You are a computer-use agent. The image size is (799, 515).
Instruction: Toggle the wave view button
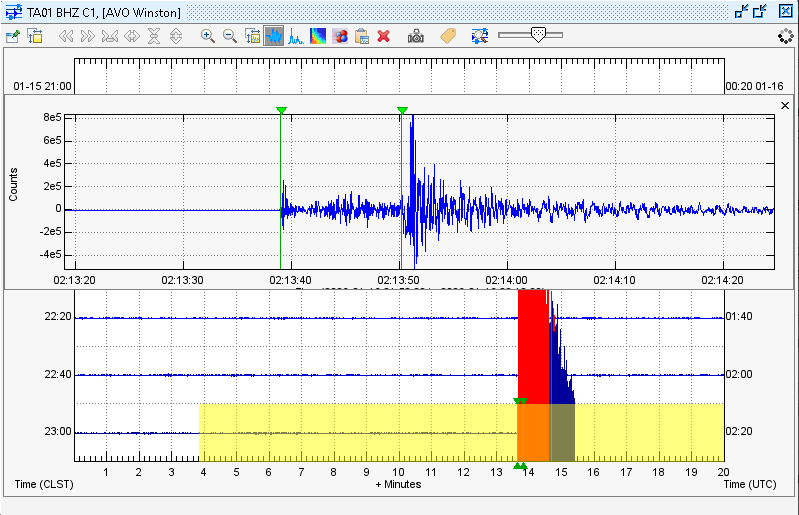274,36
